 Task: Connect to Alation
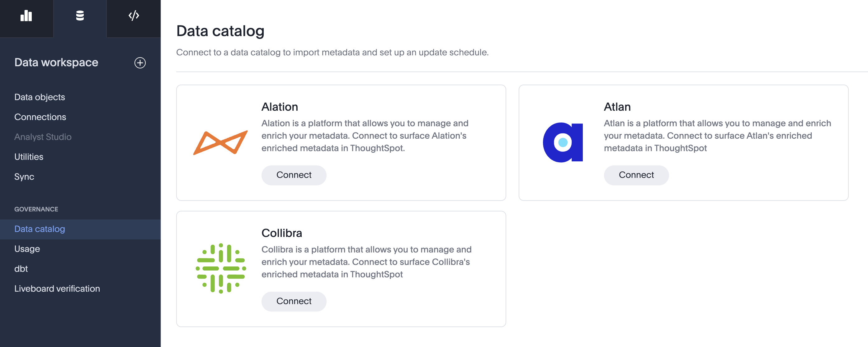tap(294, 175)
